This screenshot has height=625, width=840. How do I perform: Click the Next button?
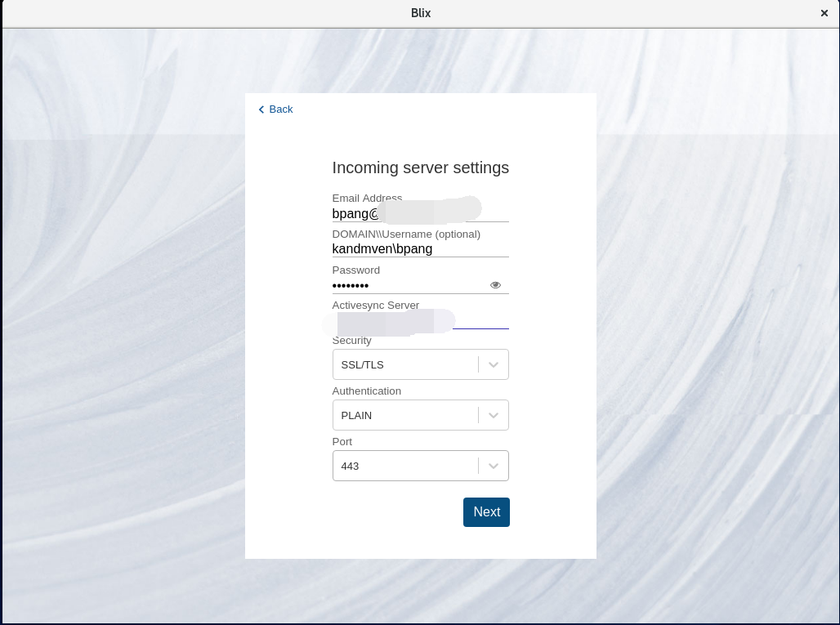(x=486, y=512)
